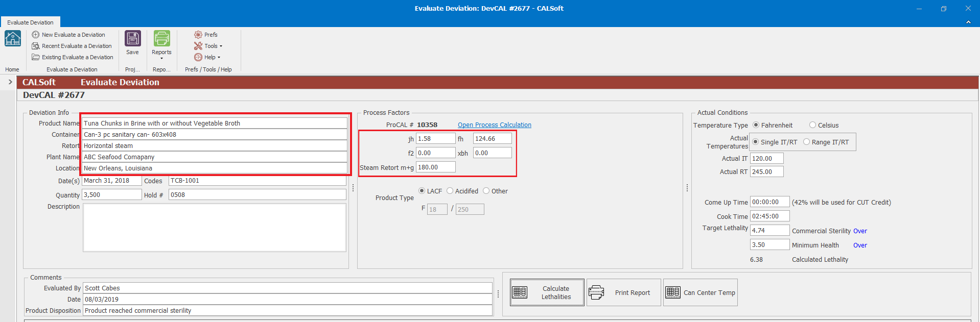
Task: Click into the Description text area
Action: point(215,228)
